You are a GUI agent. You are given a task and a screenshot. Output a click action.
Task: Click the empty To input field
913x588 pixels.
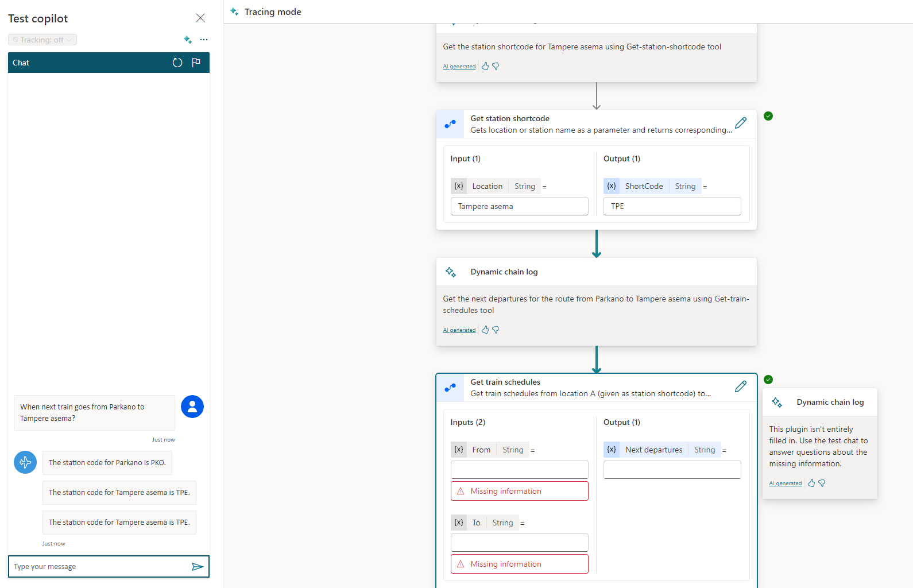click(x=519, y=543)
